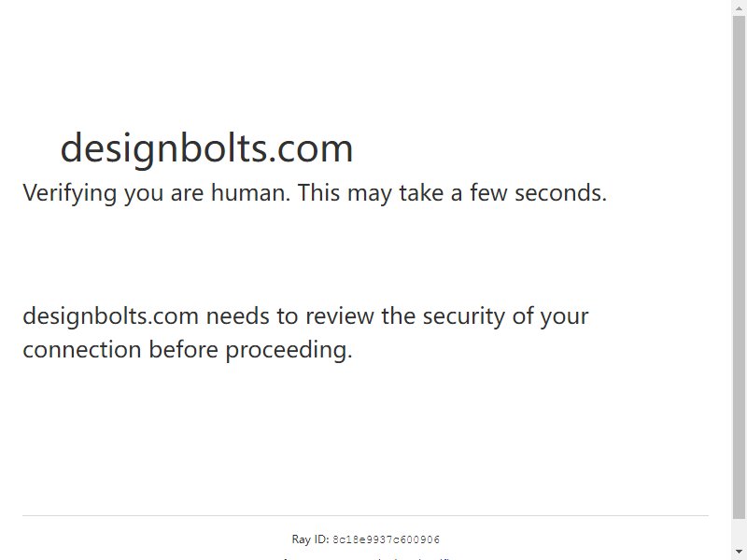Screen dimensions: 747x560
Task: Click designbolts.com in the lower paragraph
Action: 110,317
